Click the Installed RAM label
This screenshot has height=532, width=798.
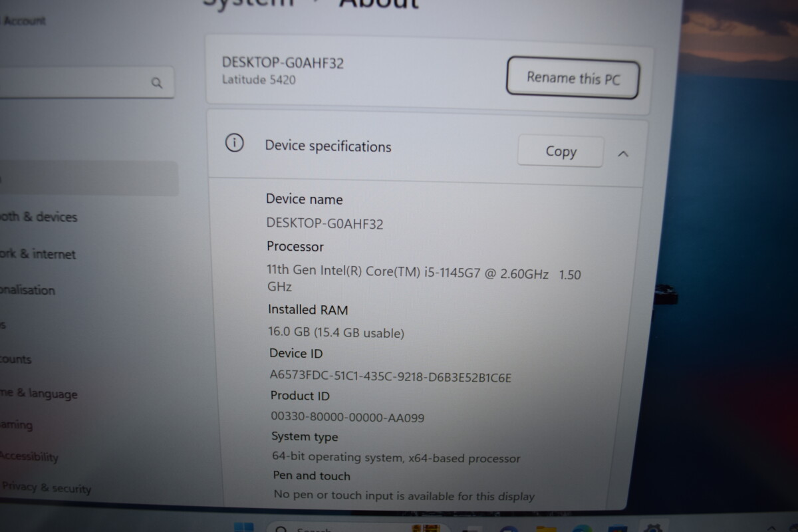click(x=308, y=309)
